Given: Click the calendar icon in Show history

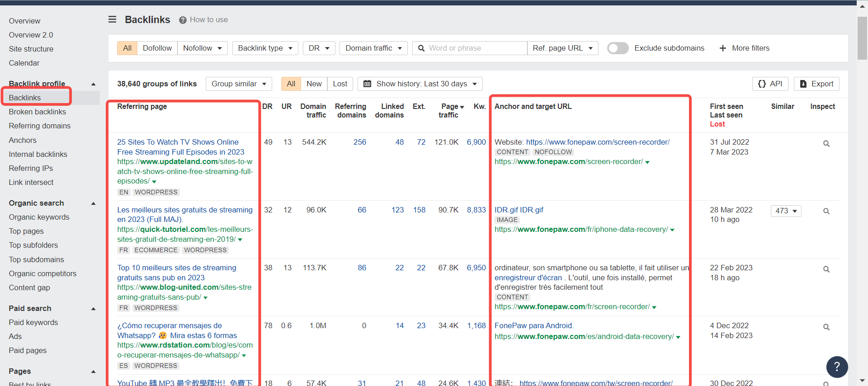Looking at the screenshot, I should (367, 84).
